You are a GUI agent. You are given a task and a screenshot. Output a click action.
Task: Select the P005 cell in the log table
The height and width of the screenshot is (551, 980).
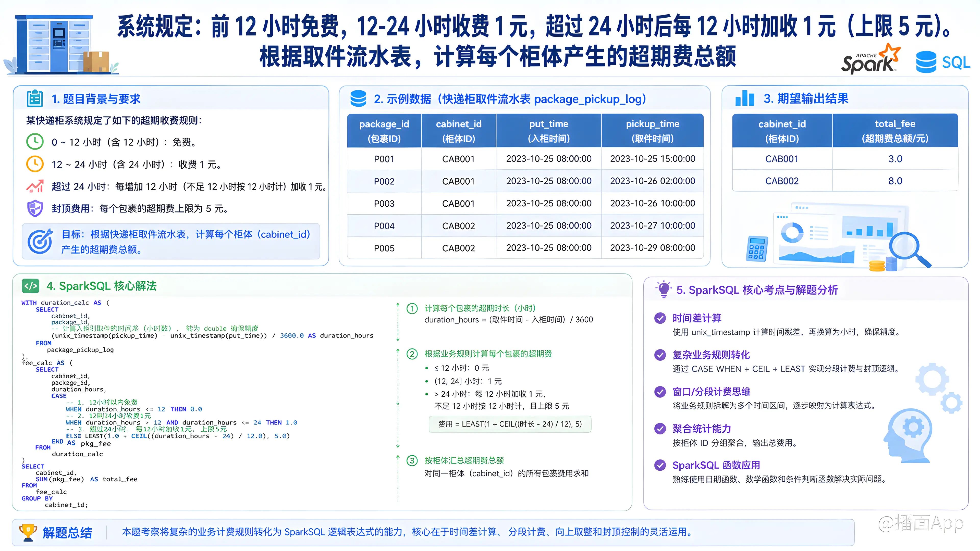(x=384, y=248)
